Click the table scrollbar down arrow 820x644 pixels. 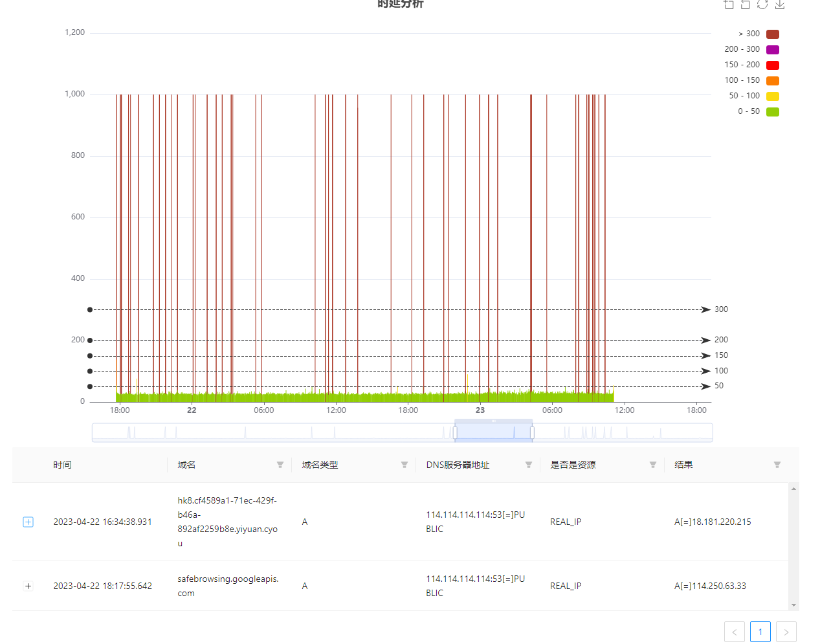click(x=793, y=605)
